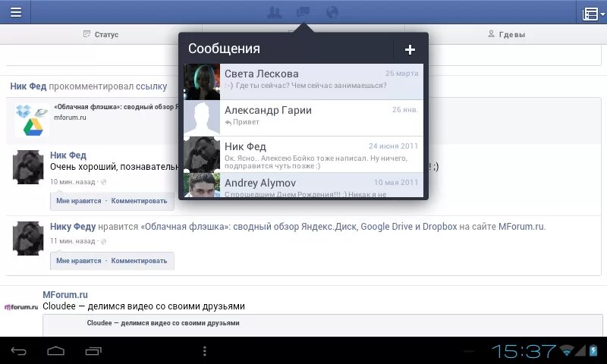The image size is (607, 364).
Task: Tap privacy icon next to 11 мин. назад
Action: pos(103,241)
